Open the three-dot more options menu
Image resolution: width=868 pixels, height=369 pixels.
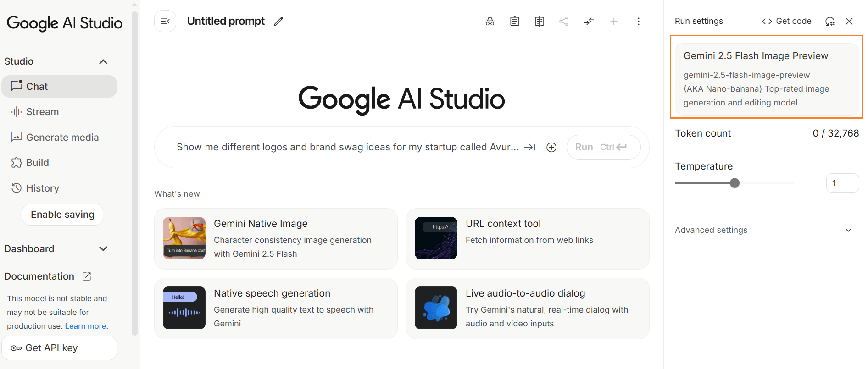tap(639, 21)
